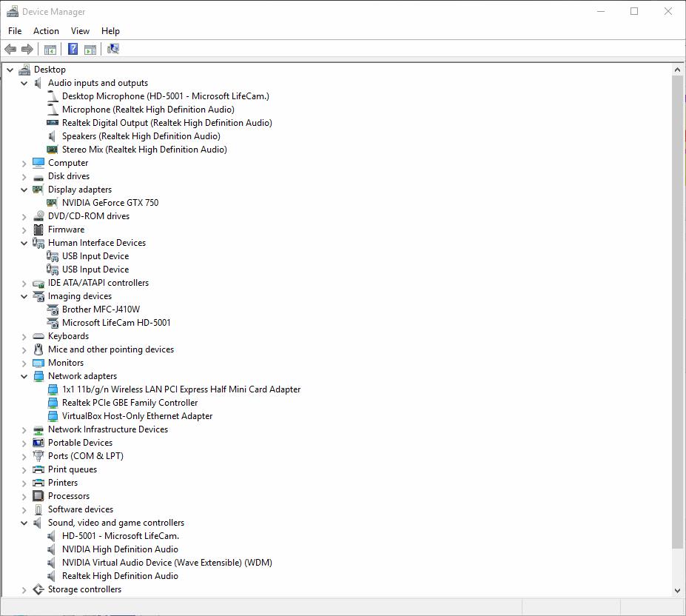686x616 pixels.
Task: Collapse the Sound, video and game controllers node
Action: point(24,523)
